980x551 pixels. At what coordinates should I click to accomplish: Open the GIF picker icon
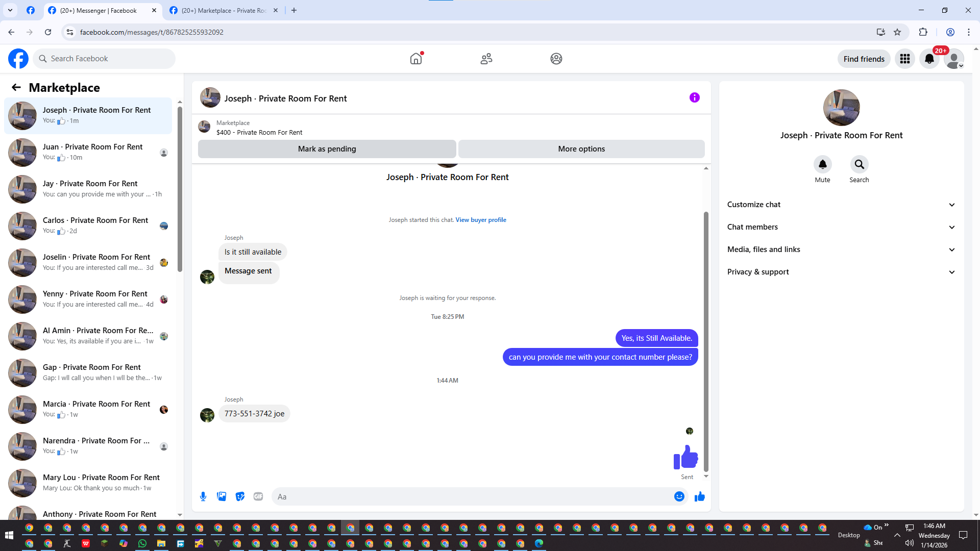258,496
